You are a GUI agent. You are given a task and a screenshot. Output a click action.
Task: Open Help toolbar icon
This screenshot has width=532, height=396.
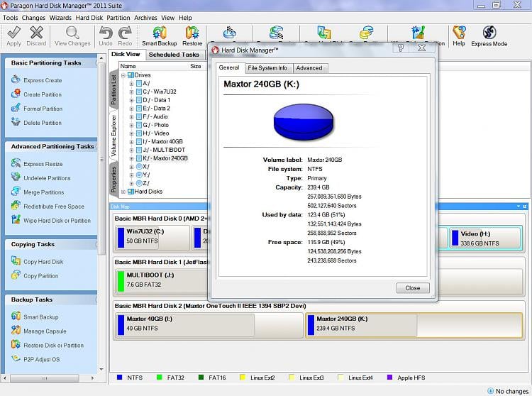459,33
